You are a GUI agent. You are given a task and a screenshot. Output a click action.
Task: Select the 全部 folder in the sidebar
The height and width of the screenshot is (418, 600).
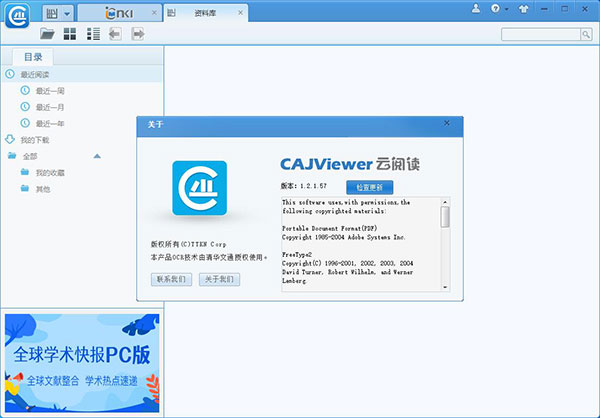pos(30,156)
